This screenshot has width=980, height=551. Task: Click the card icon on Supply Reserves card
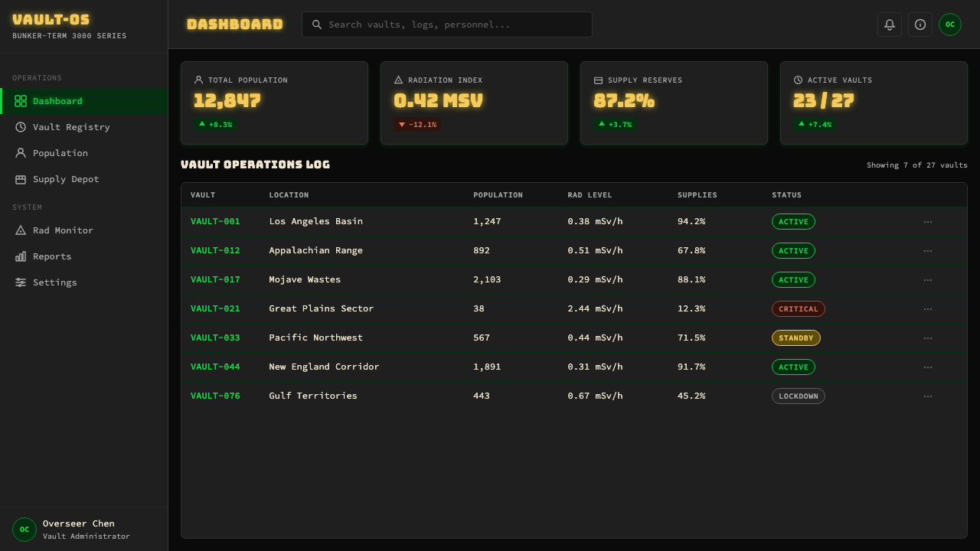pos(599,80)
